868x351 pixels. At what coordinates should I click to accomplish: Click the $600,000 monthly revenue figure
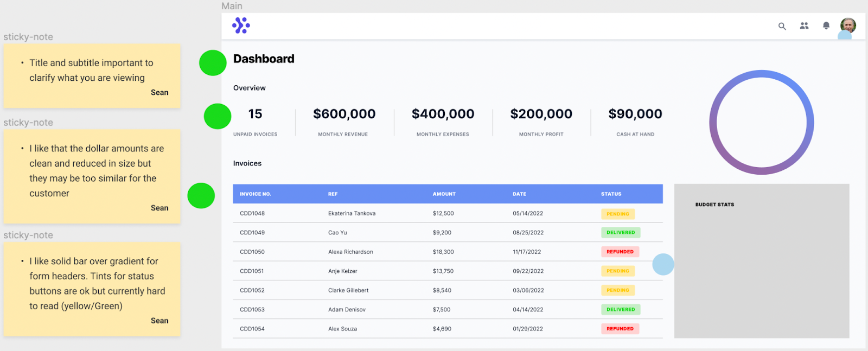click(x=344, y=114)
